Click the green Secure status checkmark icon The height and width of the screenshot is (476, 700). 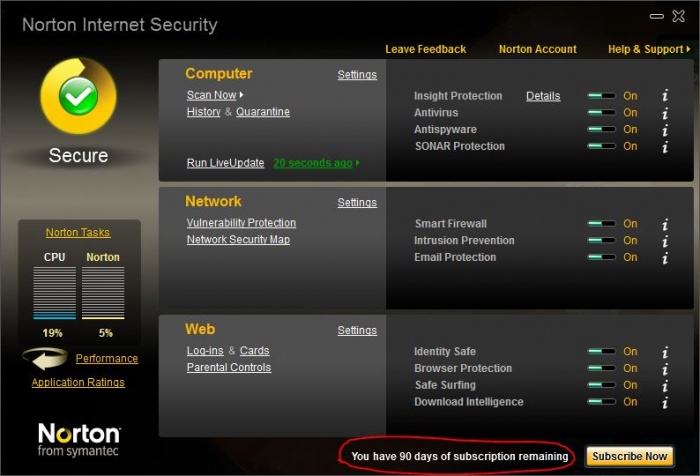[78, 96]
